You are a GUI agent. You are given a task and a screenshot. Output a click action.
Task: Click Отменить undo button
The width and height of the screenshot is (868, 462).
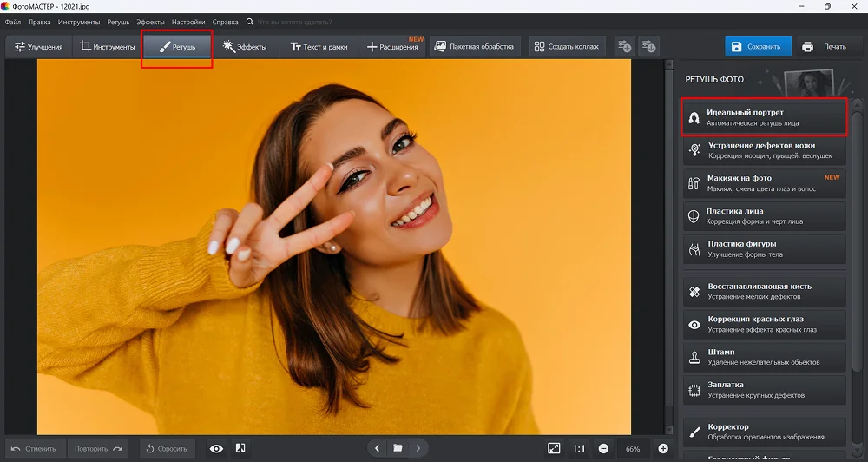click(35, 449)
